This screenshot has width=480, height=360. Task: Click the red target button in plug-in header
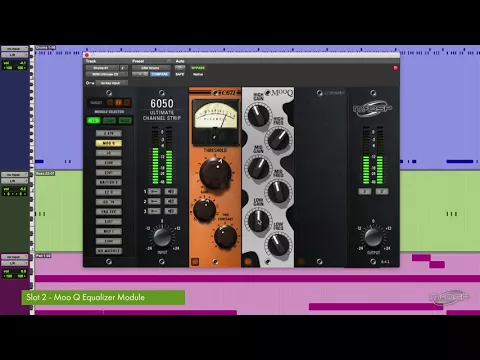(395, 68)
